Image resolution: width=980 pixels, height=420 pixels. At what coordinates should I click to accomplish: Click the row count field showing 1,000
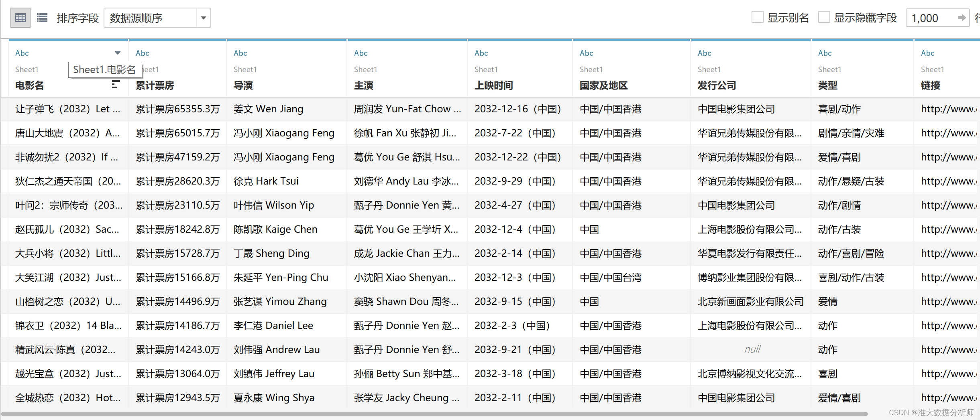coord(931,18)
